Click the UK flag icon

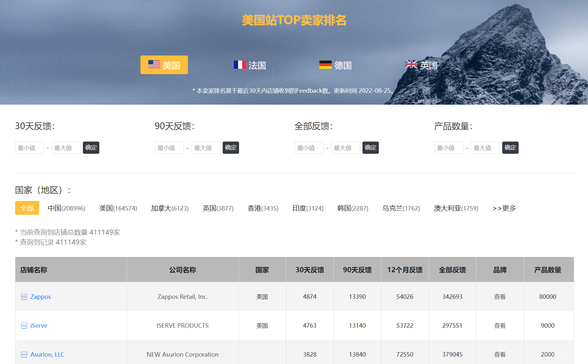(x=411, y=65)
